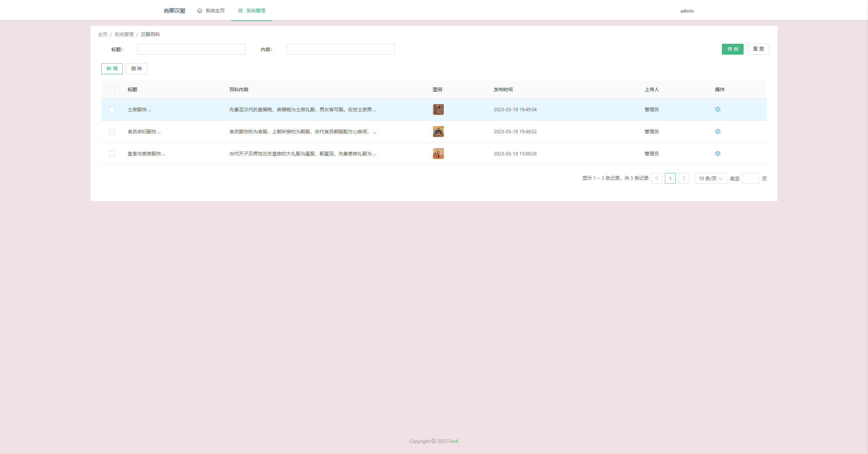Select page number 1 in pagination
The height and width of the screenshot is (454, 868).
(x=670, y=178)
